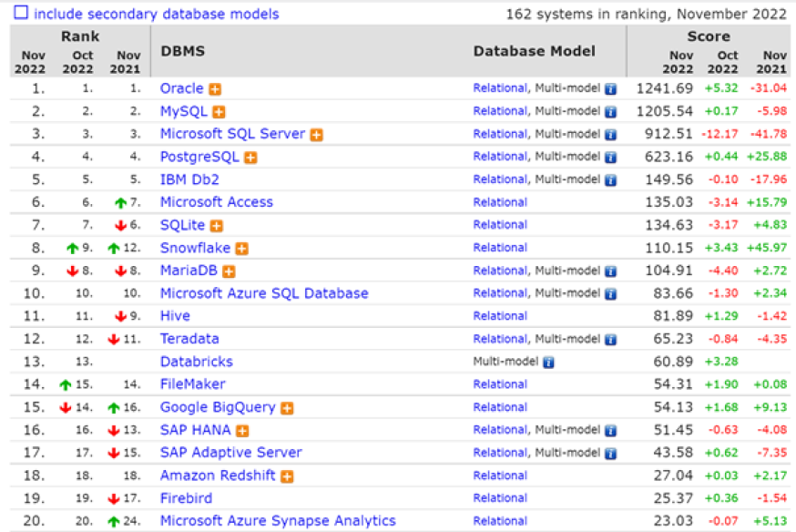Image resolution: width=796 pixels, height=532 pixels.
Task: Open the Snowflake link
Action: pyautogui.click(x=196, y=248)
